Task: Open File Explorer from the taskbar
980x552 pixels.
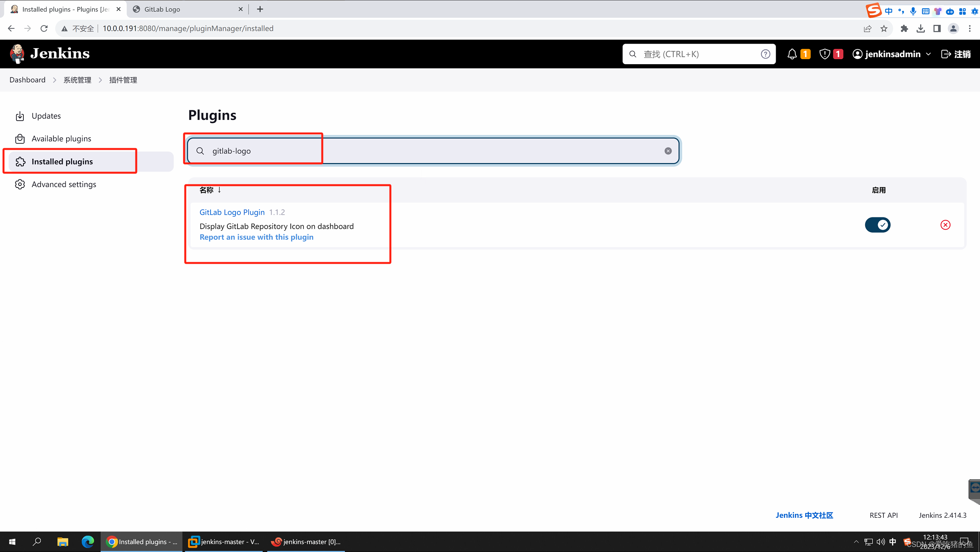Action: point(63,541)
